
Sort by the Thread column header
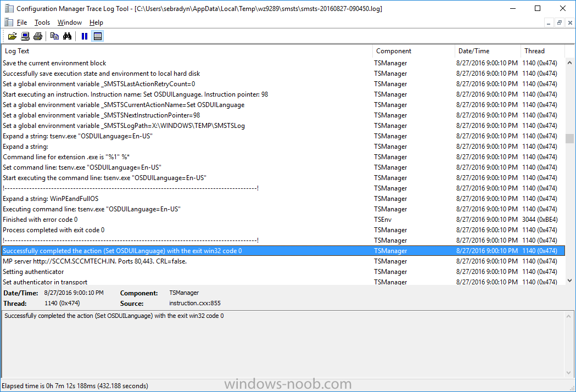[542, 51]
